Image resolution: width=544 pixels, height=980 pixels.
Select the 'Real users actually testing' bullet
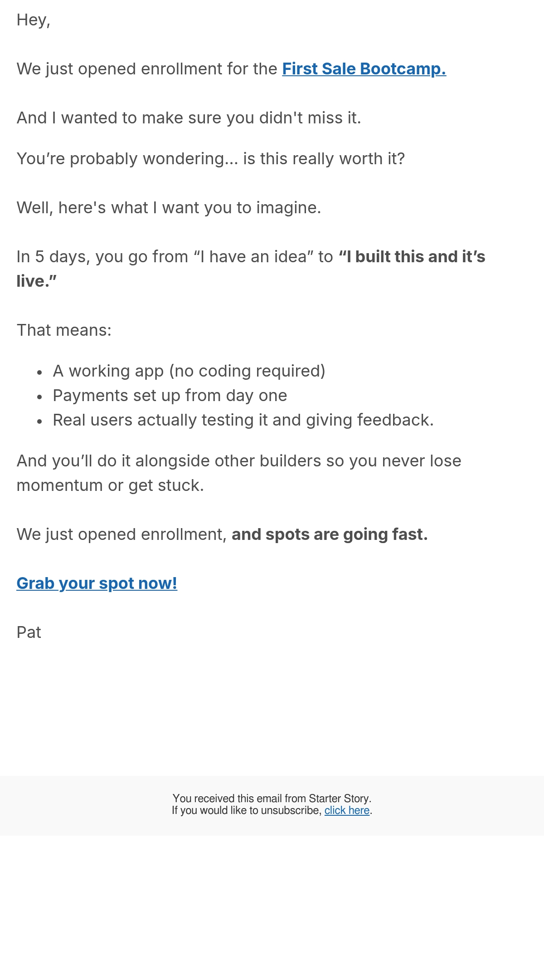pos(243,420)
